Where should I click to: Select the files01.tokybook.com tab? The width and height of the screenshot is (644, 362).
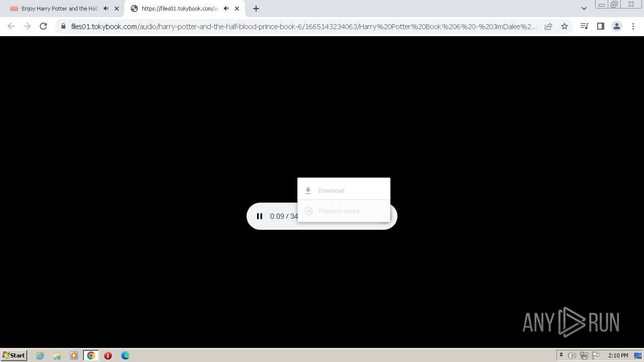pyautogui.click(x=180, y=9)
